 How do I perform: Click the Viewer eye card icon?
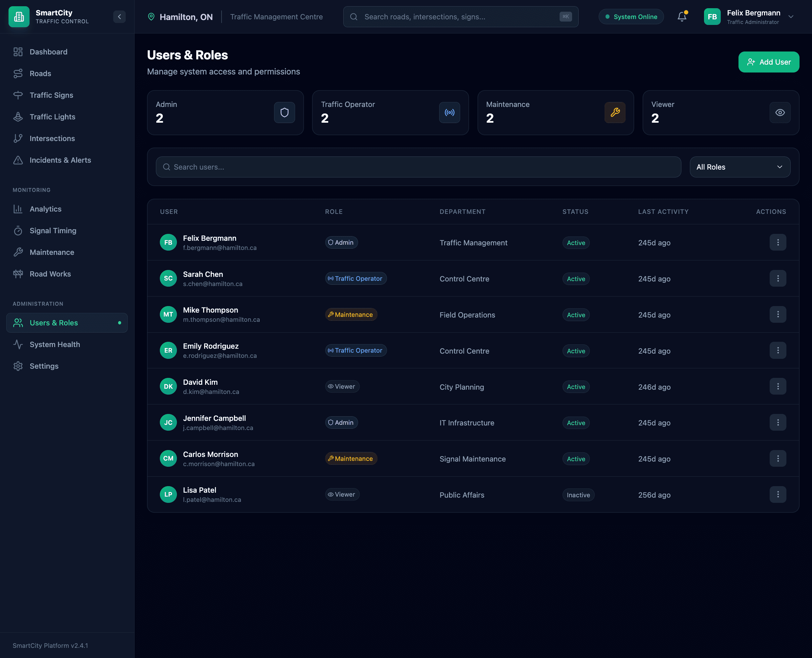pyautogui.click(x=780, y=113)
